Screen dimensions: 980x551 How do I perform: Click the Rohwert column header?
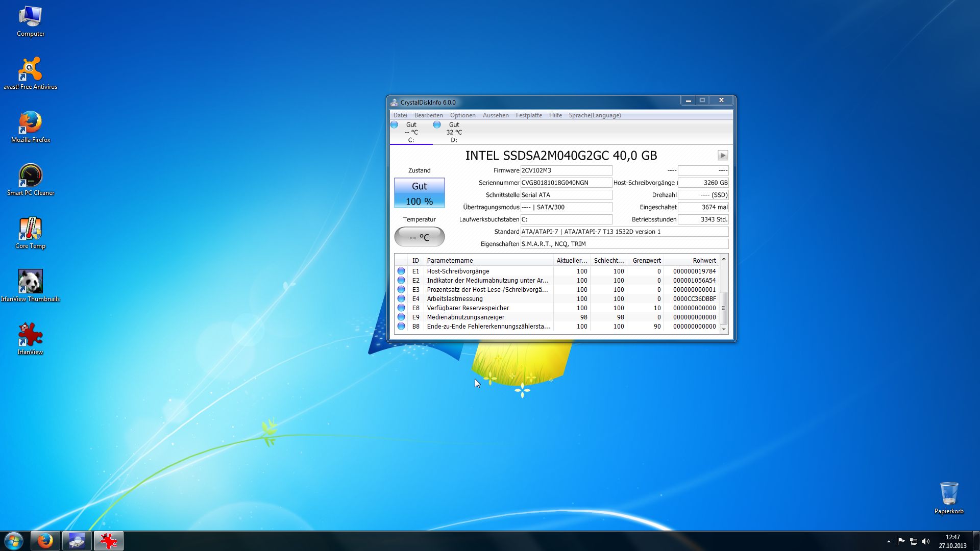click(692, 261)
